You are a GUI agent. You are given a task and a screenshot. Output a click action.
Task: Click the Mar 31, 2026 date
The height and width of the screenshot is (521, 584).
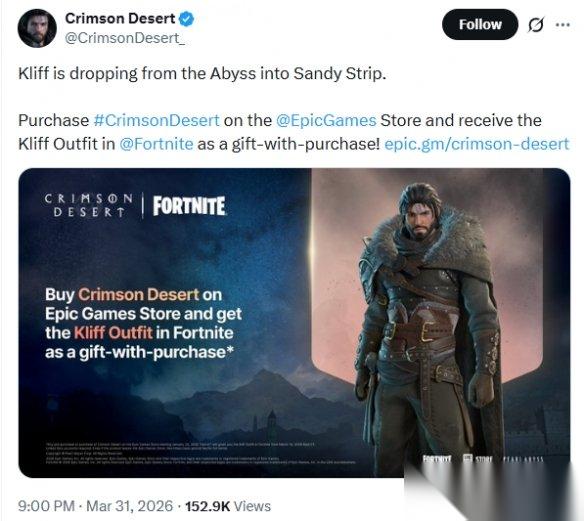129,506
